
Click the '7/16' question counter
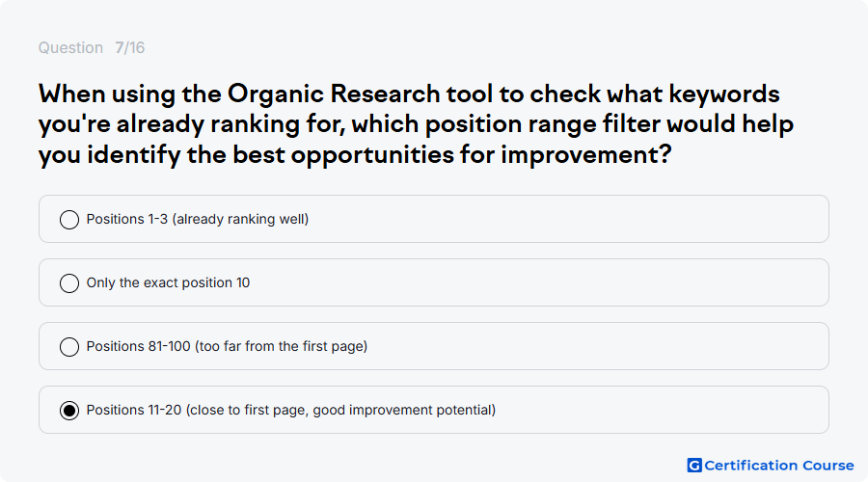(x=129, y=47)
